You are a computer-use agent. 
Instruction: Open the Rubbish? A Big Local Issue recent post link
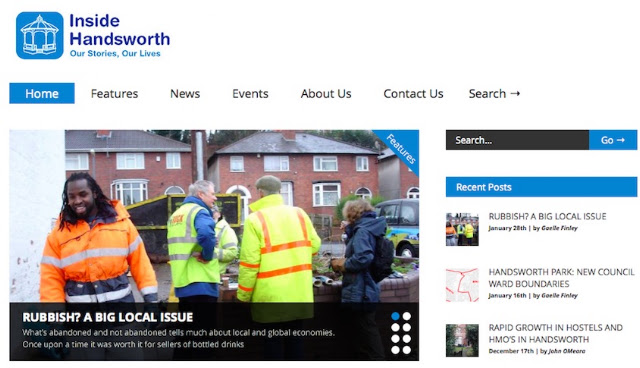(x=547, y=216)
